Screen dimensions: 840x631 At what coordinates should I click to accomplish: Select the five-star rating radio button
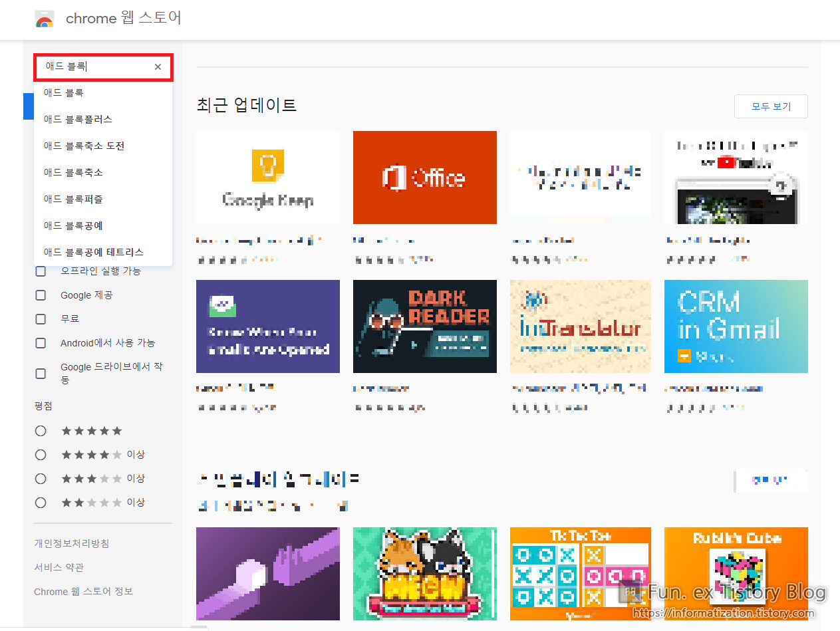click(41, 431)
